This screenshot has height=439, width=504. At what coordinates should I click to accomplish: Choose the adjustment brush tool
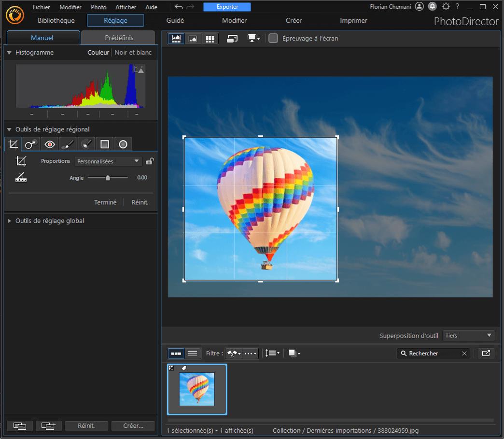(68, 144)
